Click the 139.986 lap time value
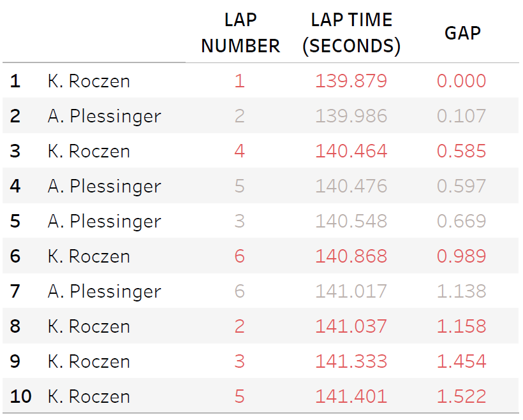The width and height of the screenshot is (523, 420). click(351, 116)
